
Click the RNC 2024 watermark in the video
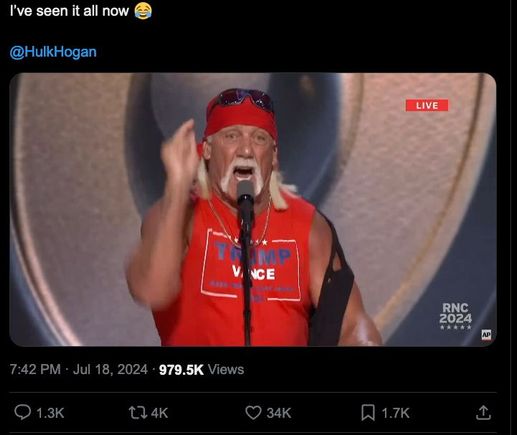click(x=455, y=316)
